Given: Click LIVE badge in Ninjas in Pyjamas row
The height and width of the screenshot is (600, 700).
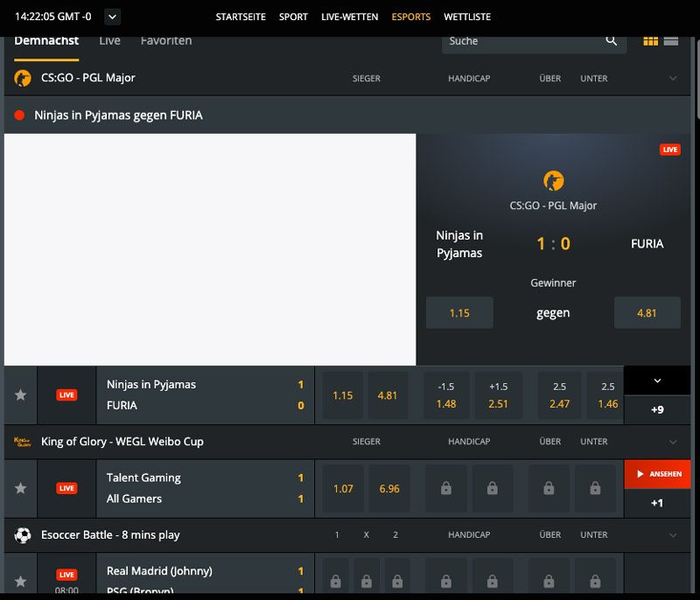Looking at the screenshot, I should pos(66,394).
